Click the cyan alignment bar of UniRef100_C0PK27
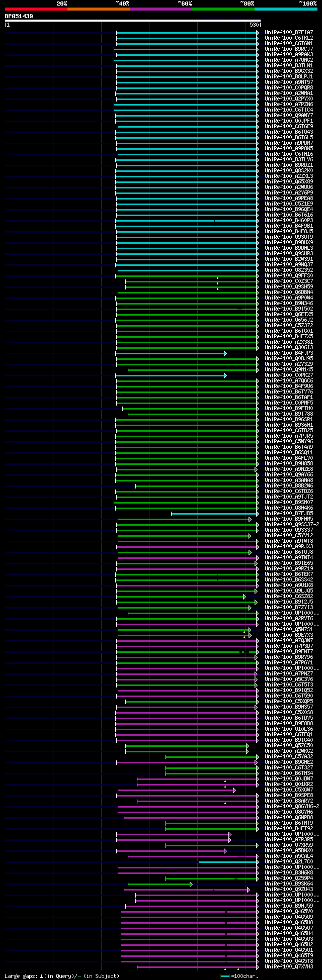The image size is (322, 980). coord(171,375)
